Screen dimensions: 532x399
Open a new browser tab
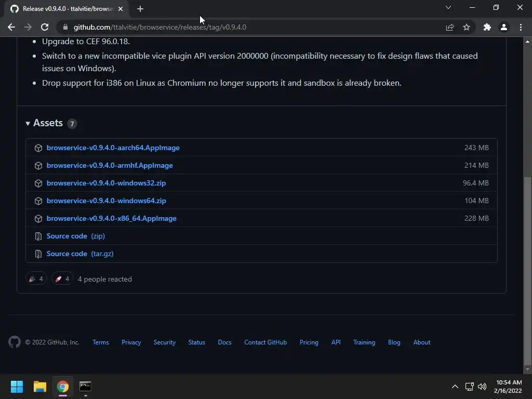pos(140,9)
